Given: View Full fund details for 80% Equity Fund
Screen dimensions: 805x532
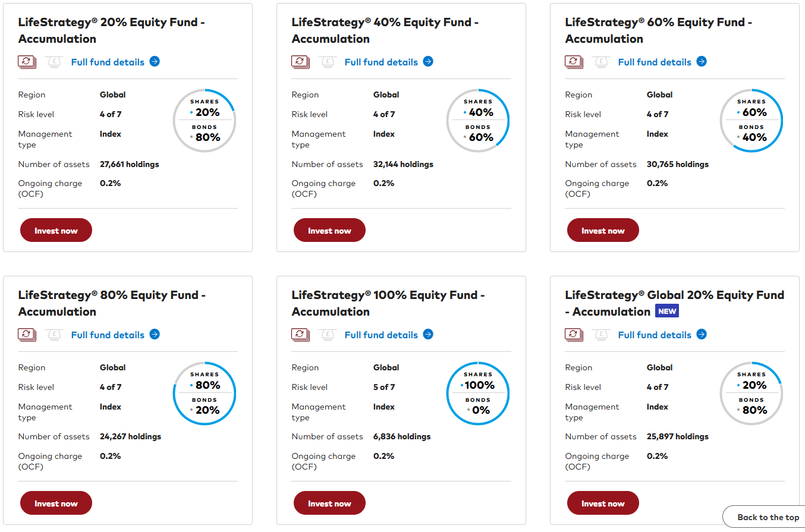Looking at the screenshot, I should 108,335.
